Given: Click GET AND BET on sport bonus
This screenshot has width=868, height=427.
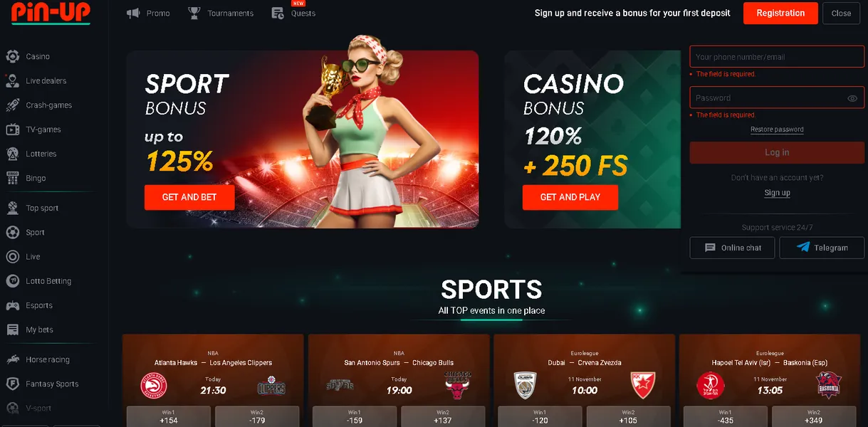Looking at the screenshot, I should point(189,197).
